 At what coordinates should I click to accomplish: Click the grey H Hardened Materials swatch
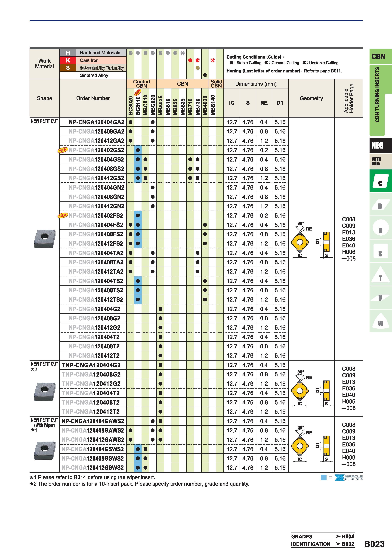(68, 53)
